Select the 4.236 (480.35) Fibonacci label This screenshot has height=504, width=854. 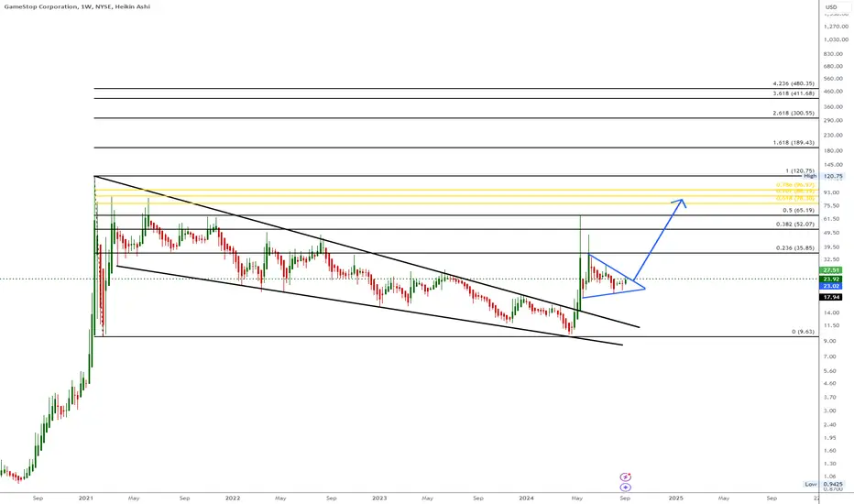pos(794,83)
